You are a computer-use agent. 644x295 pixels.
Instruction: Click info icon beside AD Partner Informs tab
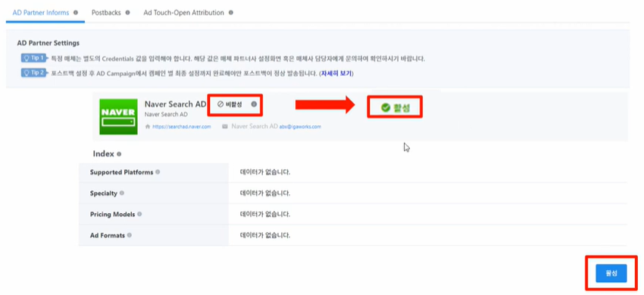76,13
